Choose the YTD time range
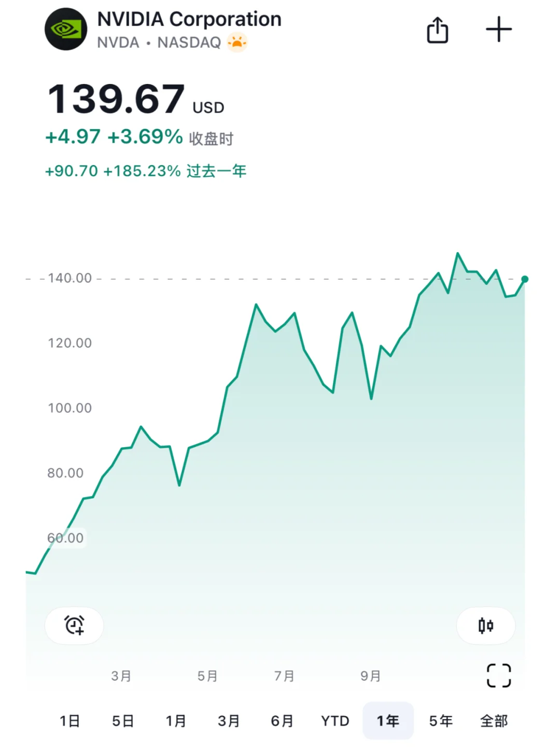This screenshot has width=560, height=747. pos(335,721)
